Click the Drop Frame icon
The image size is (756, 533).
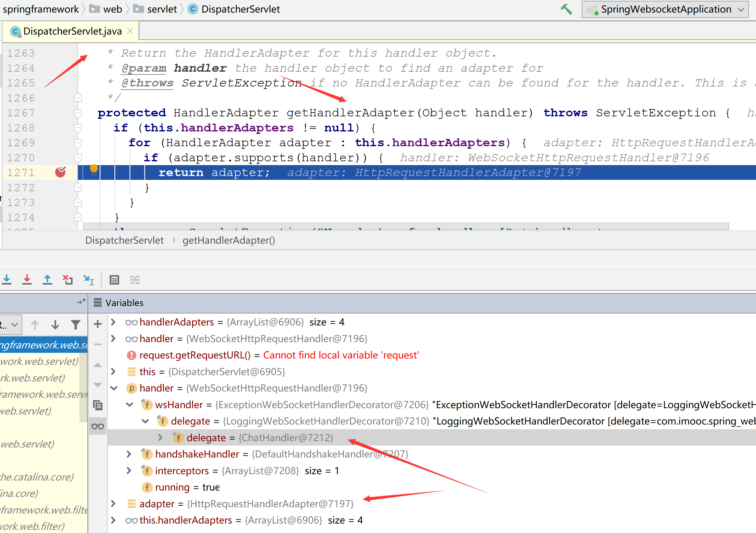coord(68,280)
